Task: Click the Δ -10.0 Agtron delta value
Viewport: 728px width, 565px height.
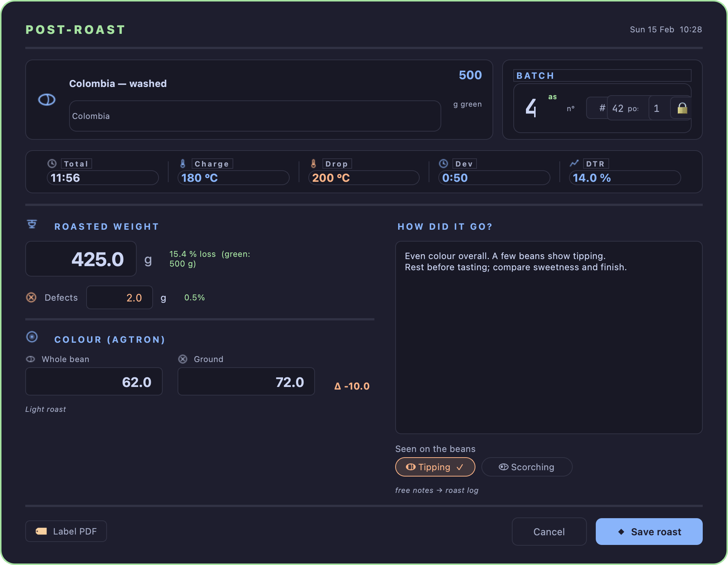Action: tap(352, 386)
